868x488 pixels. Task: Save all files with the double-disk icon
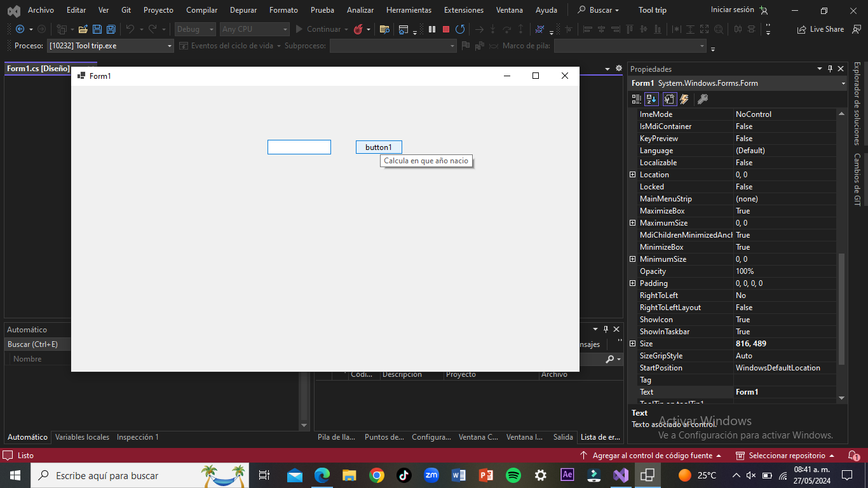(111, 29)
